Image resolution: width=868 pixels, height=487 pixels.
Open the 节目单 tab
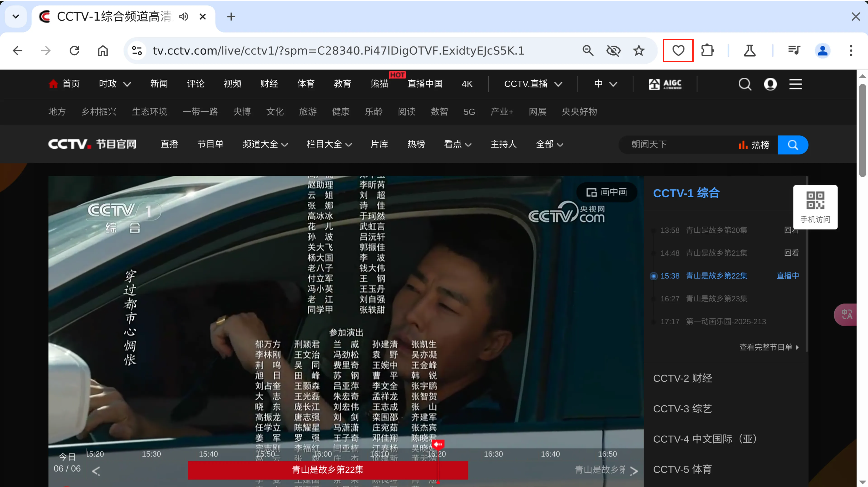pos(210,144)
